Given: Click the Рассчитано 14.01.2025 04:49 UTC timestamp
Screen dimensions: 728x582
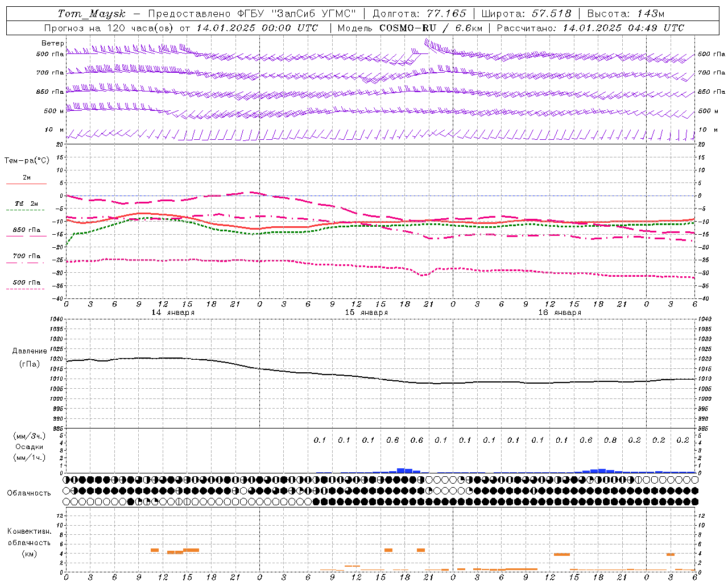Looking at the screenshot, I should coord(590,28).
